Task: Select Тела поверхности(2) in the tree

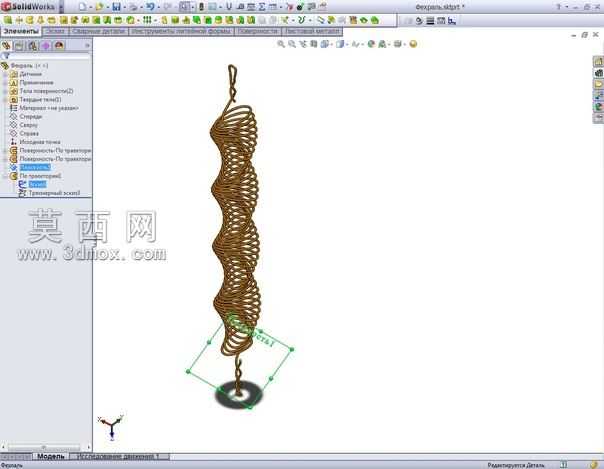Action: point(46,91)
